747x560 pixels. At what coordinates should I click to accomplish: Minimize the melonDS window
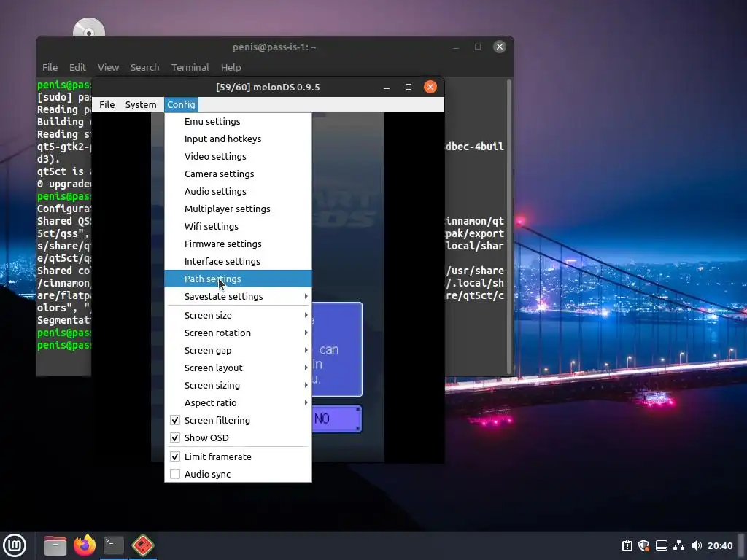(387, 87)
